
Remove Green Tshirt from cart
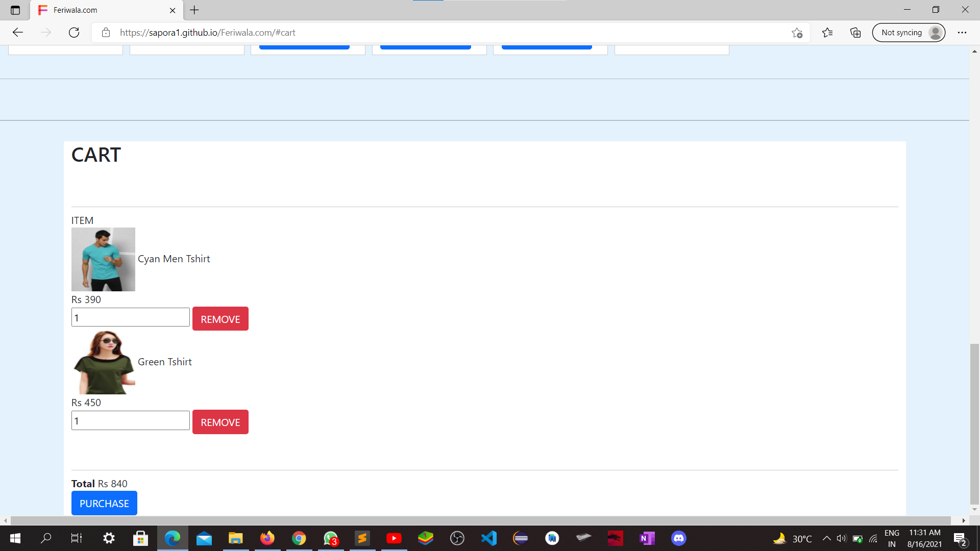click(x=220, y=422)
